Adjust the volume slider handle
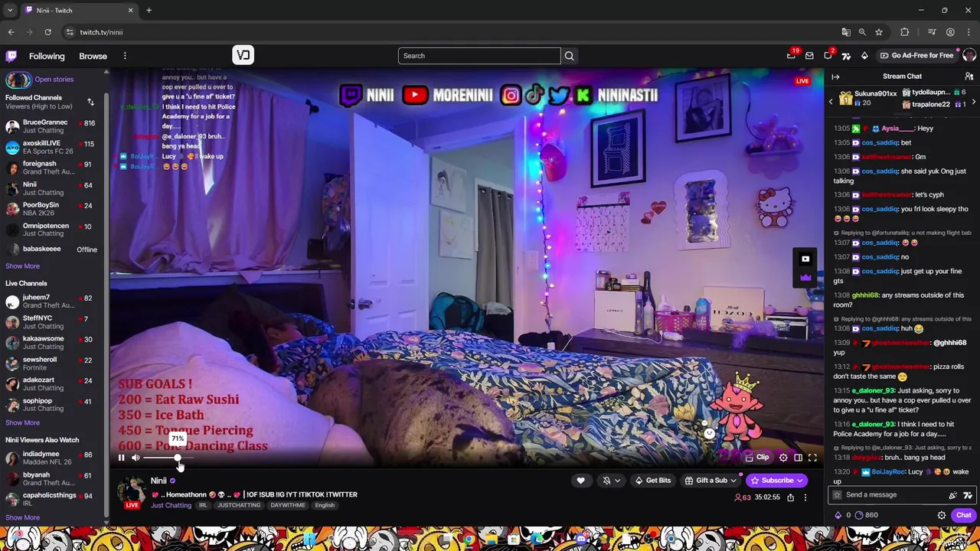 point(178,458)
